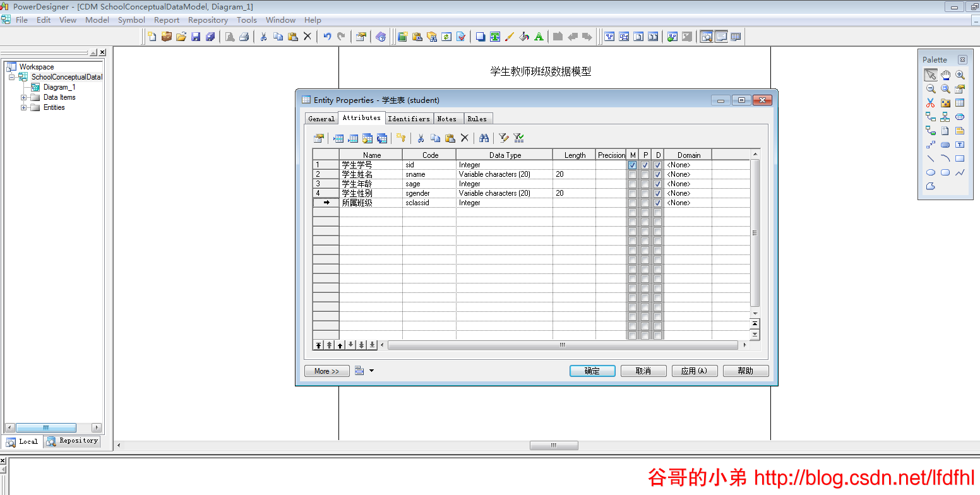
Task: Click the Enable/Disable Filter icon
Action: point(518,138)
